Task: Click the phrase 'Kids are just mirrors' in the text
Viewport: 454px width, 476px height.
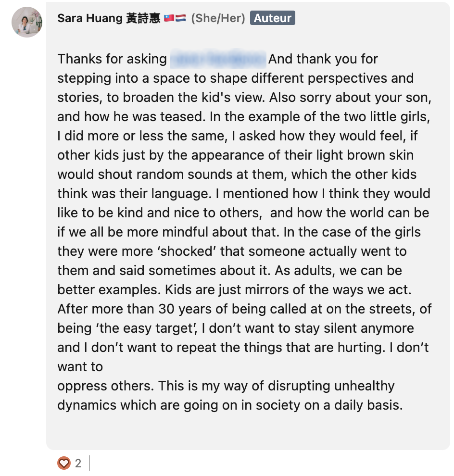Action: [x=231, y=289]
